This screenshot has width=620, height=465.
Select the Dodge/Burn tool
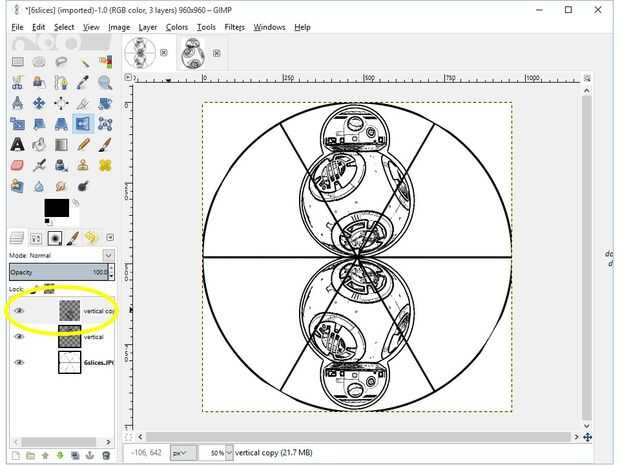pyautogui.click(x=83, y=186)
